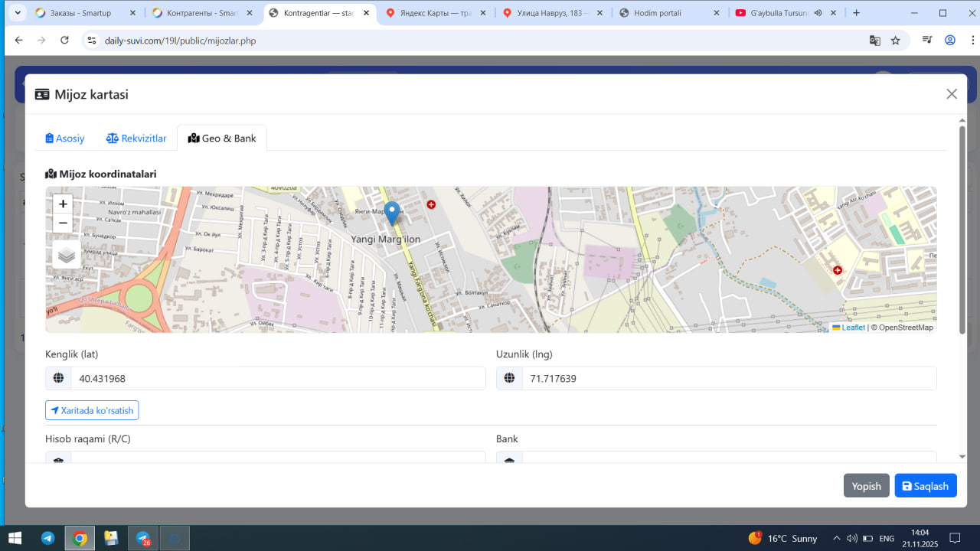Switch to the Asosiy tab
The width and height of the screenshot is (980, 551).
[65, 139]
